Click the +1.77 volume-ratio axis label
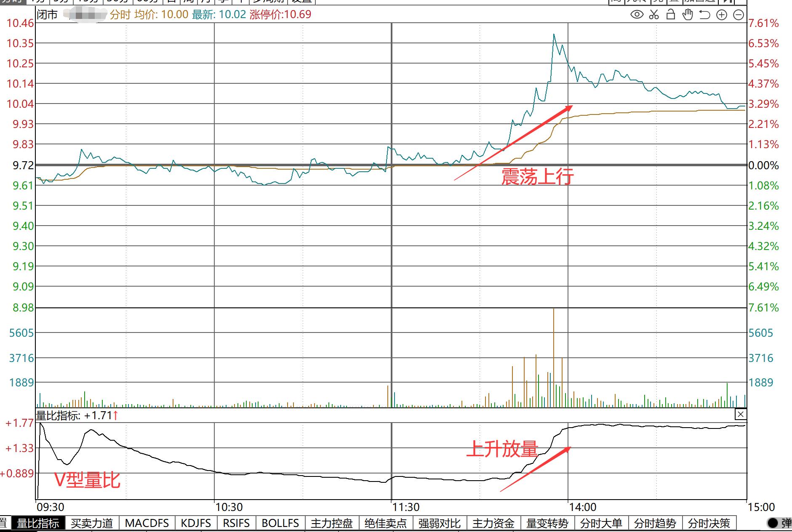Viewport: 792px width, 532px height. click(x=19, y=423)
